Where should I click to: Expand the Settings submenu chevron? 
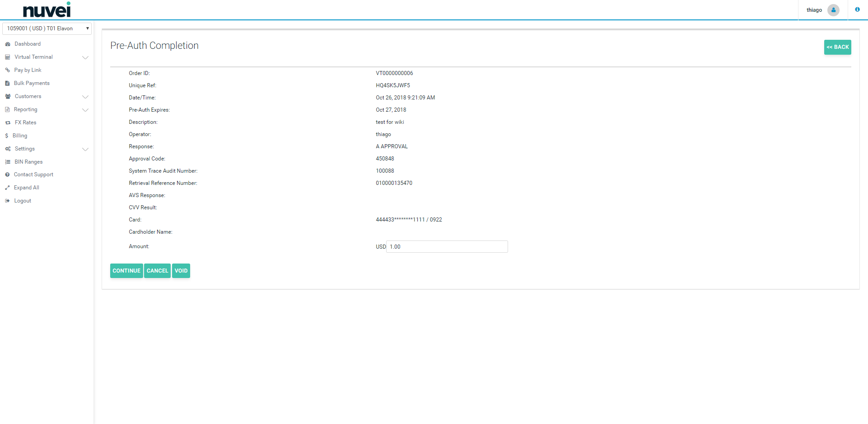85,149
